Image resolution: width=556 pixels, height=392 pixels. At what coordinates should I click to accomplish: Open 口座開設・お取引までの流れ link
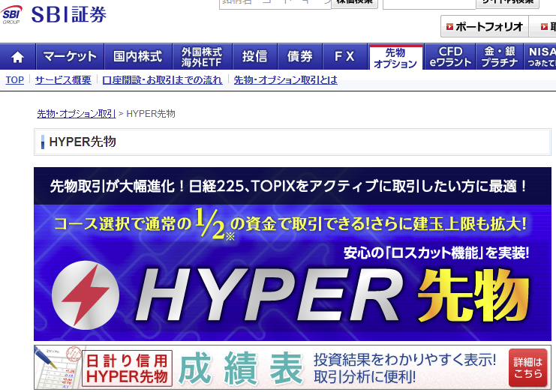[x=162, y=80]
